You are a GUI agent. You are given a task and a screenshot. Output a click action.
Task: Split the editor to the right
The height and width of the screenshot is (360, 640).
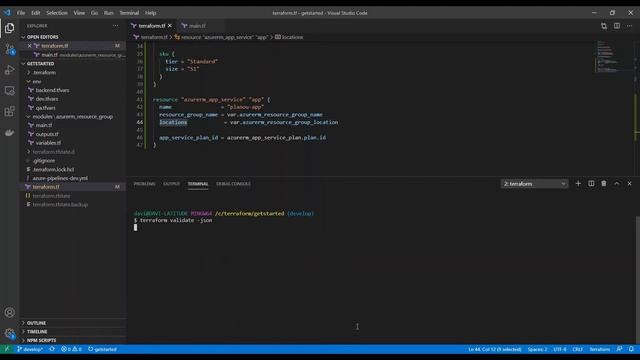(x=617, y=26)
